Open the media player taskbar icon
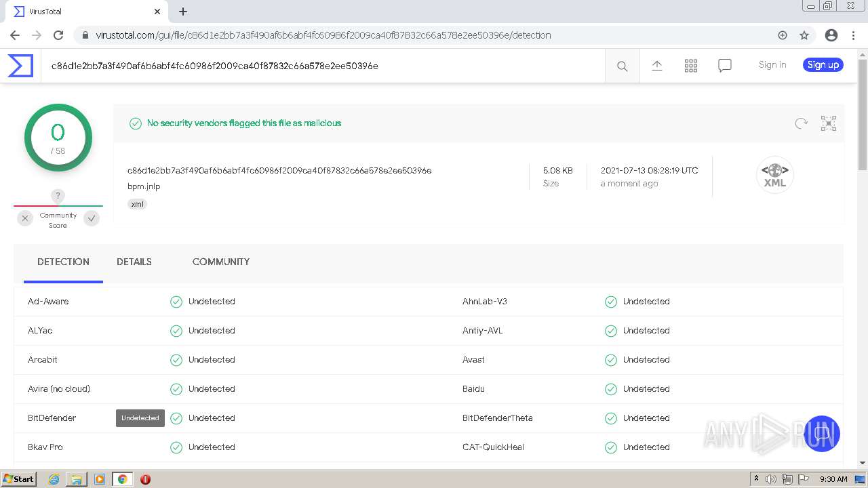The height and width of the screenshot is (488, 868). 100,479
